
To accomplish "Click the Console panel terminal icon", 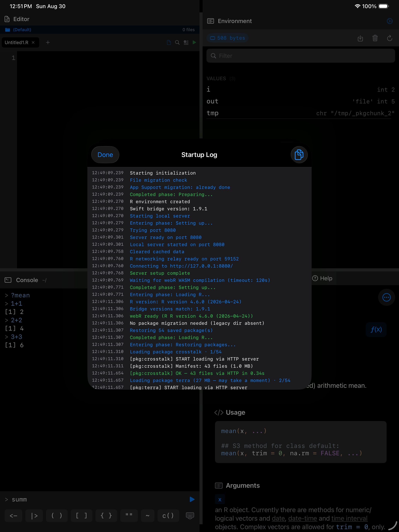I will (8, 280).
